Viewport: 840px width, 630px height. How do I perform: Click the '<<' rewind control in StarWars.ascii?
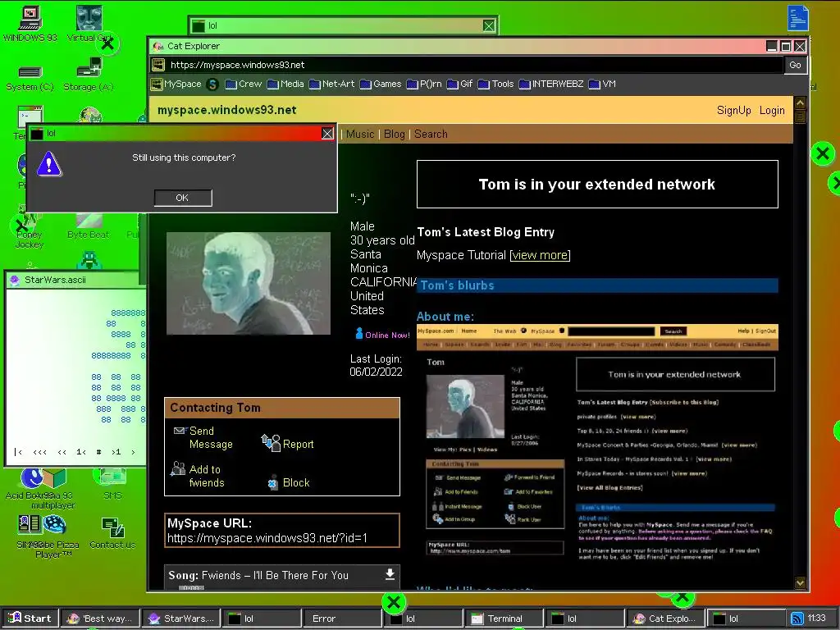pyautogui.click(x=62, y=452)
